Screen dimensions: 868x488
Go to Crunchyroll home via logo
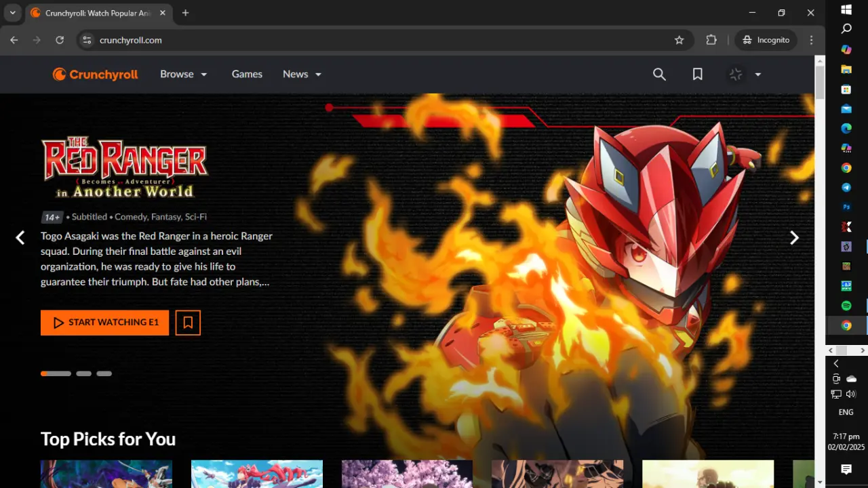pos(96,75)
